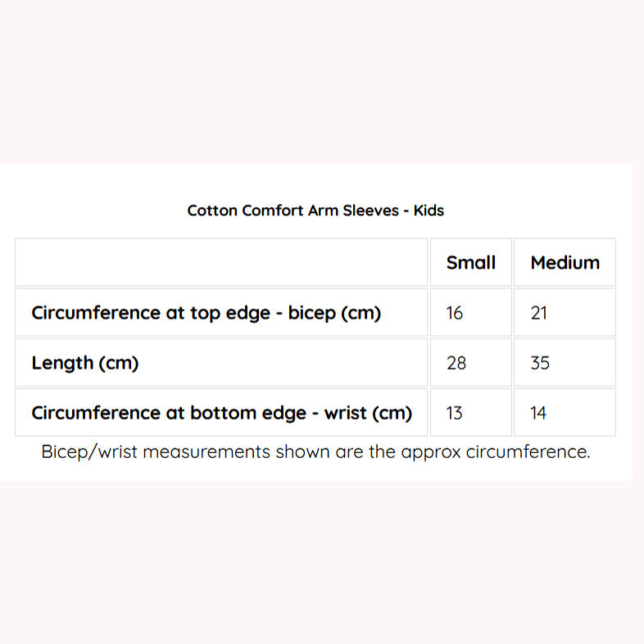
Task: Click Small bicep value 16
Action: point(455,313)
